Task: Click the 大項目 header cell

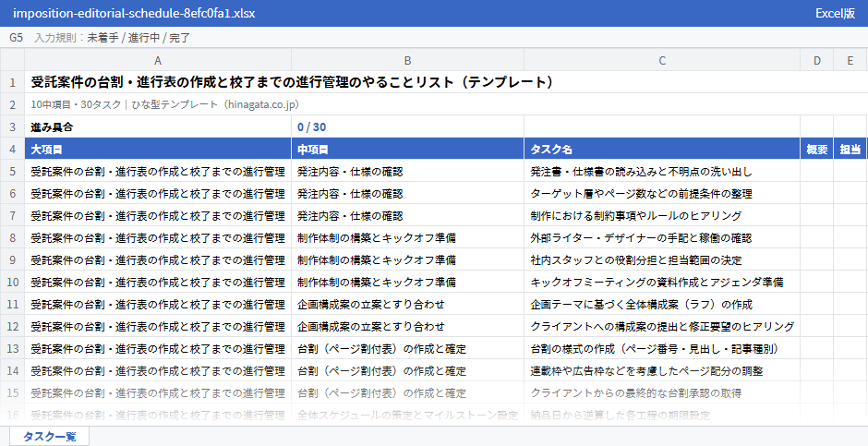Action: pos(158,149)
